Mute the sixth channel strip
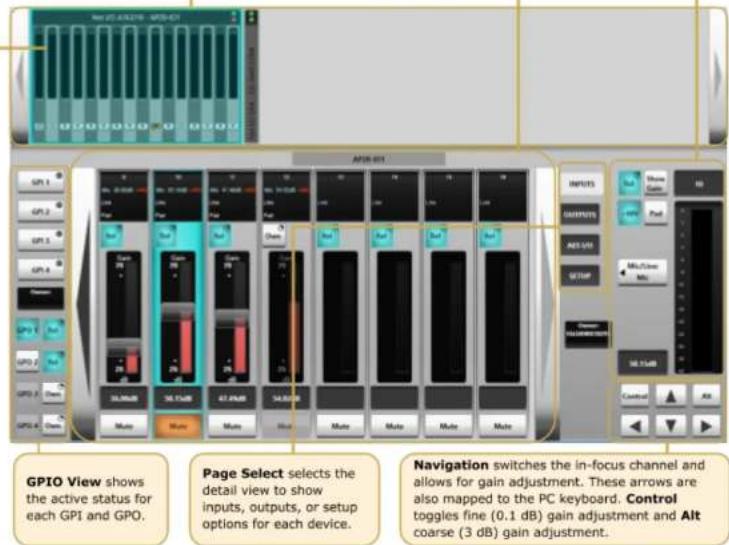Screen dimensions: 729x545 [x=394, y=425]
